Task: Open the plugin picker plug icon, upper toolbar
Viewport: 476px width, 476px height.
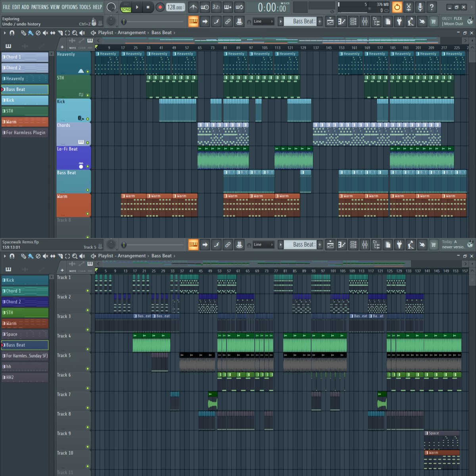Action: pos(399,21)
